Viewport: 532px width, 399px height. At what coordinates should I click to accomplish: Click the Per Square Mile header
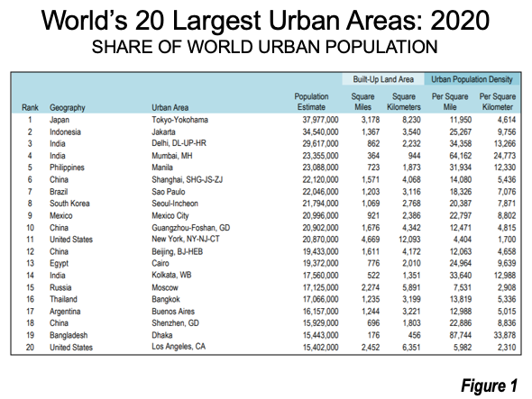tap(450, 102)
